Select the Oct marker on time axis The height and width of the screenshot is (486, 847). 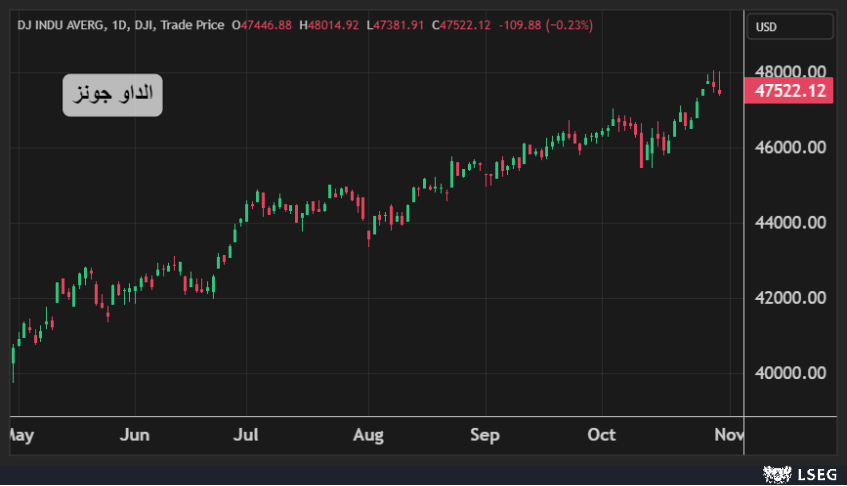pos(601,435)
